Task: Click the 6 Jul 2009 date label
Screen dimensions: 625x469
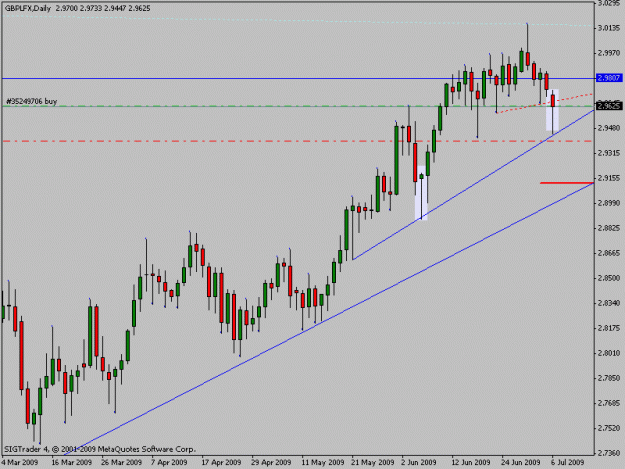Action: pos(568,463)
